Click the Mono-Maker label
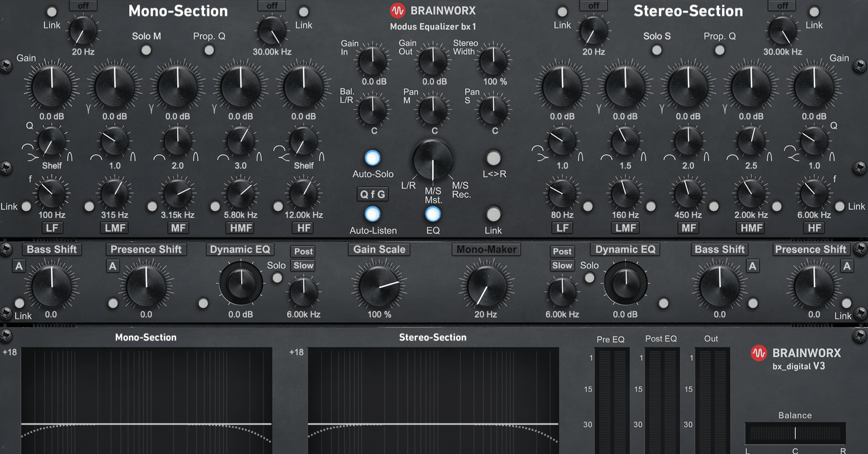Image resolution: width=868 pixels, height=454 pixels. (486, 249)
